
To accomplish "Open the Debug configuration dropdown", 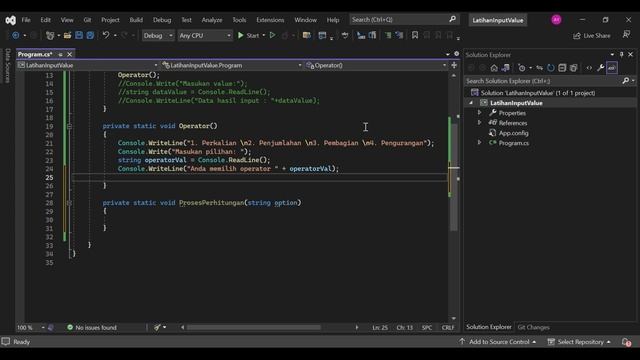I will (158, 36).
